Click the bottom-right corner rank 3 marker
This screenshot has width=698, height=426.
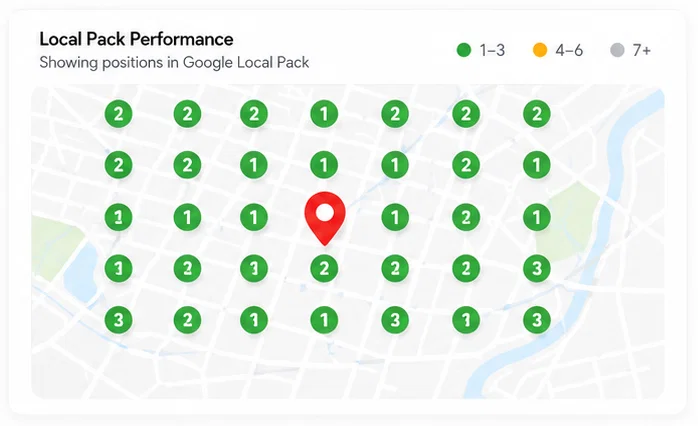coord(537,320)
